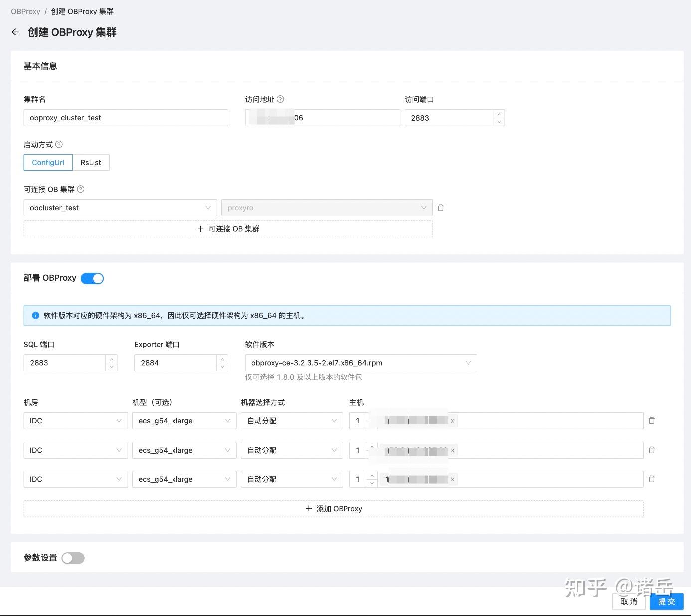Select the RsList startup option
The height and width of the screenshot is (616, 691).
click(91, 162)
